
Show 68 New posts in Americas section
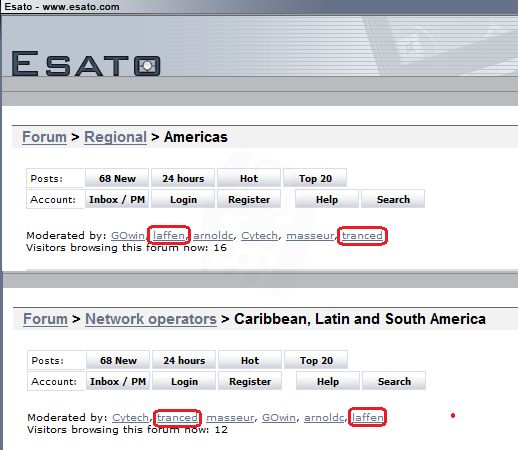click(117, 178)
